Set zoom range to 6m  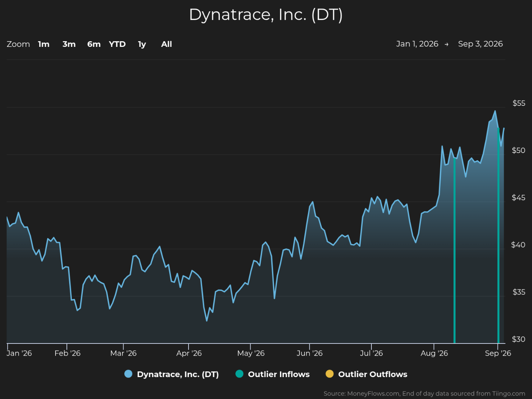click(x=94, y=44)
